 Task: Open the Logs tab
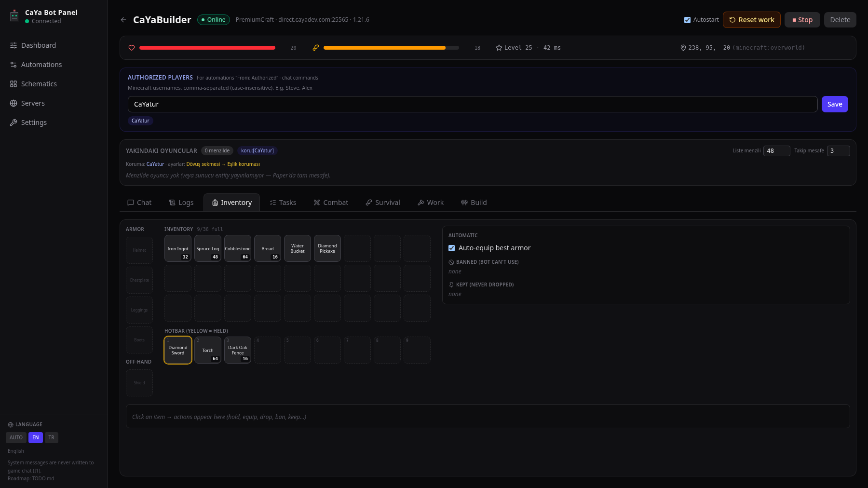(181, 203)
